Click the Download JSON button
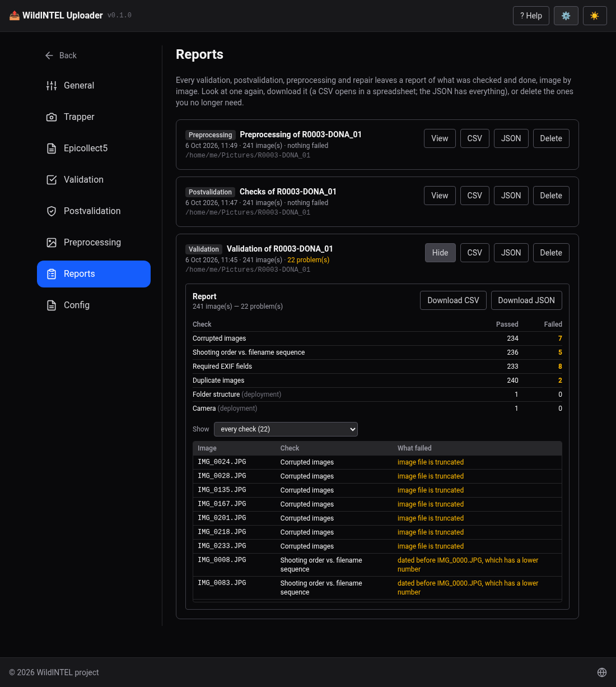616x687 pixels. pos(526,300)
